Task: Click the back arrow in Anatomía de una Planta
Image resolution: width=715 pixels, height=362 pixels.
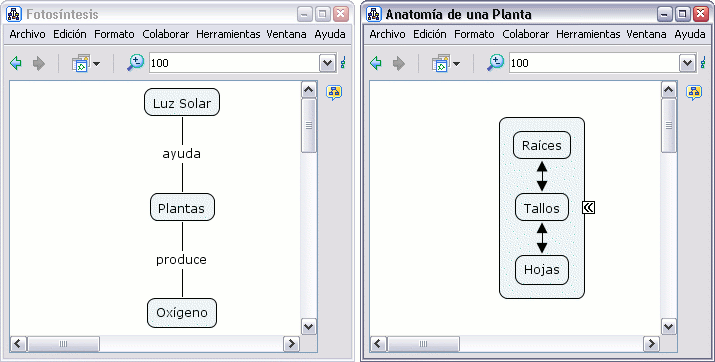Action: click(376, 63)
